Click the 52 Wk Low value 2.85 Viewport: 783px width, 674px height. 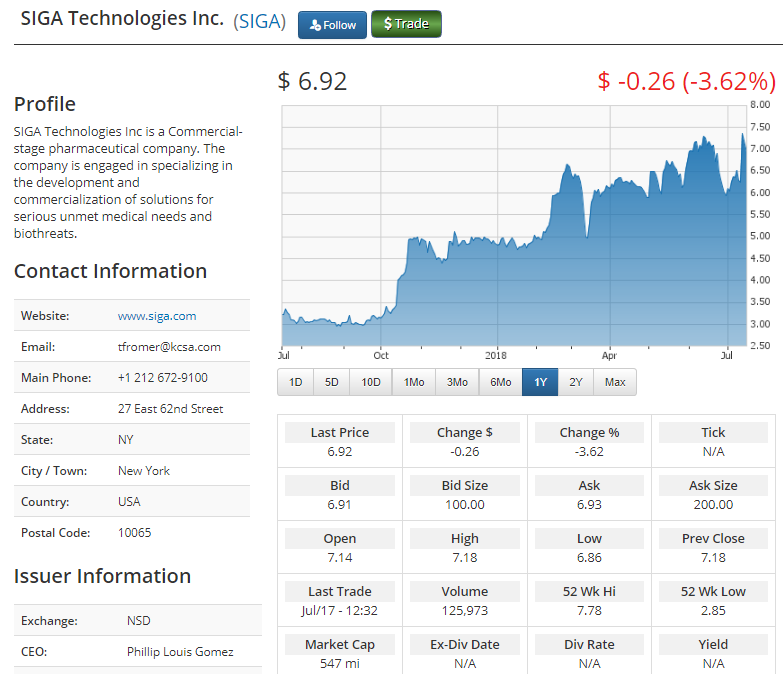(x=713, y=611)
